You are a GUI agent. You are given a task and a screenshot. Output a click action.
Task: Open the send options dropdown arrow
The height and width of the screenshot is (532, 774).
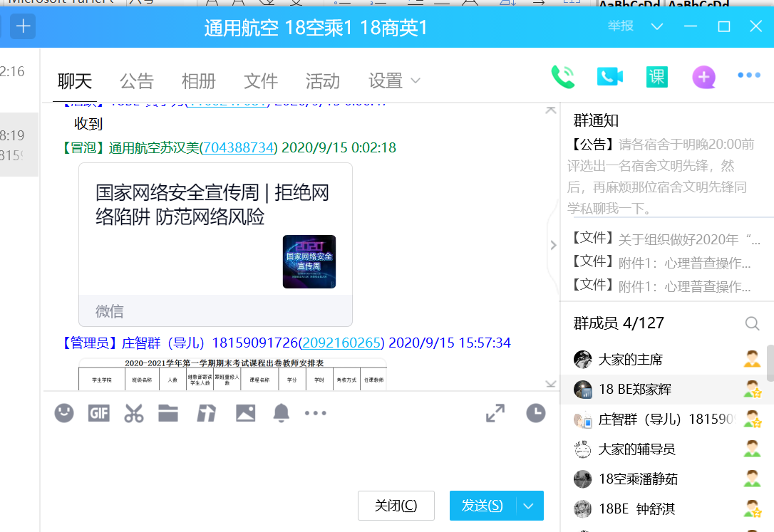[528, 506]
